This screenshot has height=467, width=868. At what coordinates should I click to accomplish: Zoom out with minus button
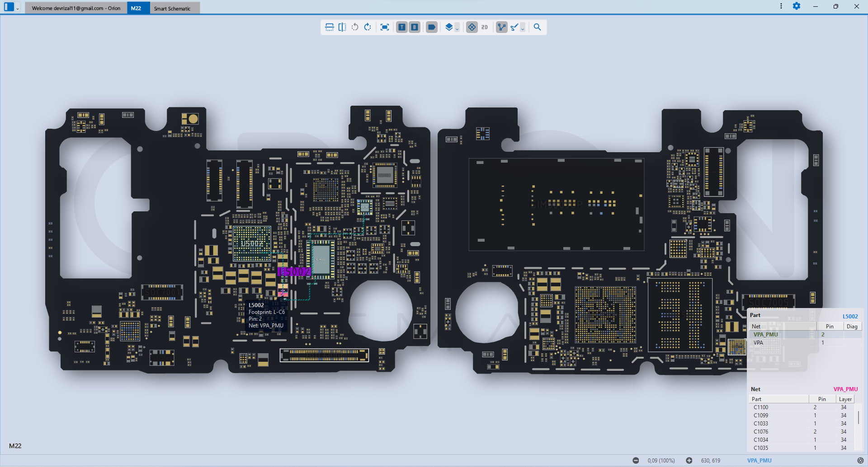tap(636, 460)
